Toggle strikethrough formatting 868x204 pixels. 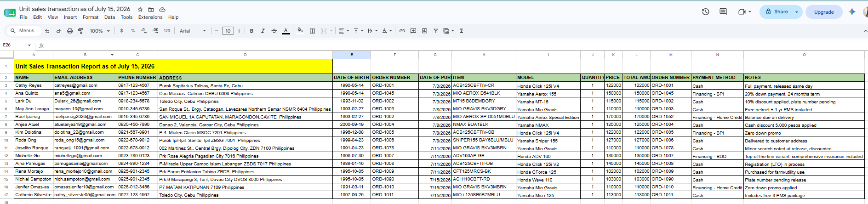(x=274, y=31)
